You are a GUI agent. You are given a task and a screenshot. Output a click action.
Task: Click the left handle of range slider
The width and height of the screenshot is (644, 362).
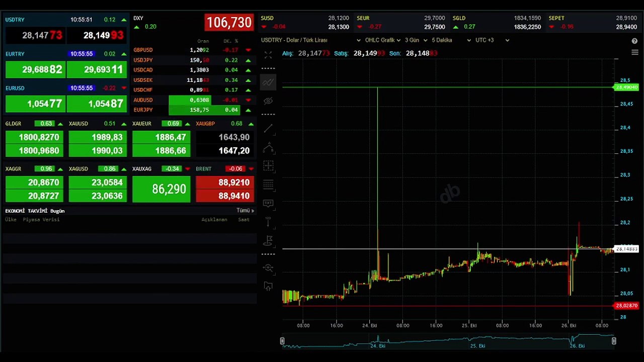coord(282,341)
